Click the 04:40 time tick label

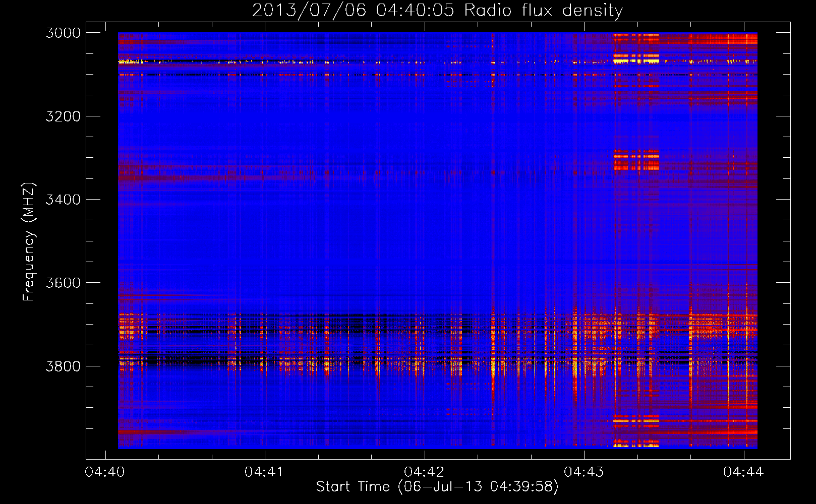pyautogui.click(x=105, y=472)
